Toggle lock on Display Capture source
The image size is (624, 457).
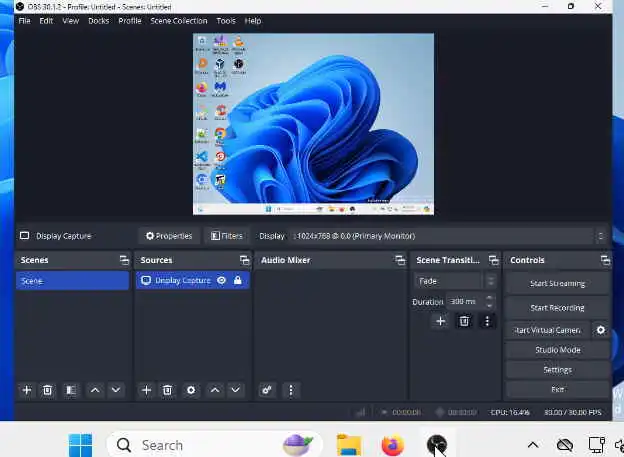(238, 280)
